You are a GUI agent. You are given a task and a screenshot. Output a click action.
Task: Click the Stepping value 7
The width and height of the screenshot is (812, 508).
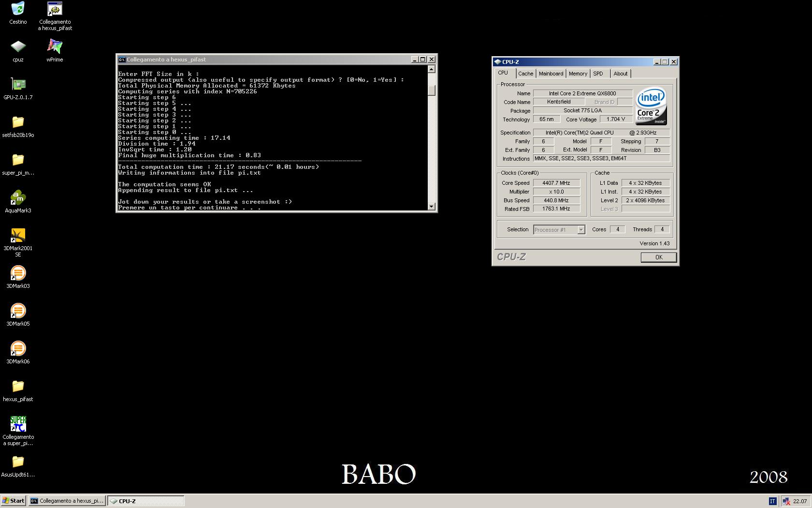tap(657, 142)
